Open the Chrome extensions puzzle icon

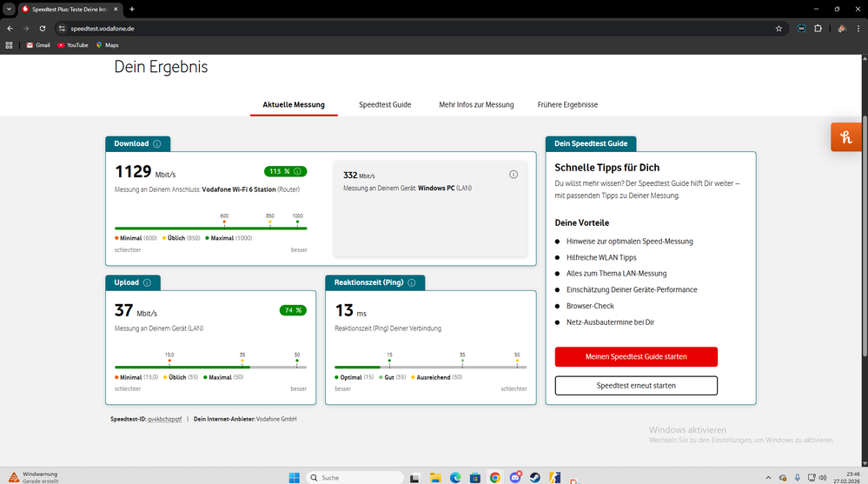[x=818, y=29]
